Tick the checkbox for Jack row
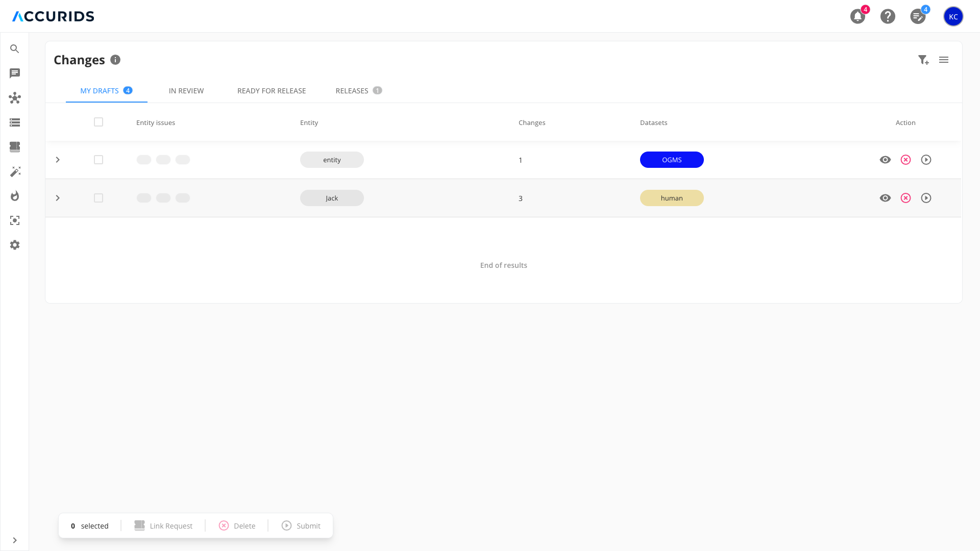Screen dimensions: 980x551 point(99,198)
